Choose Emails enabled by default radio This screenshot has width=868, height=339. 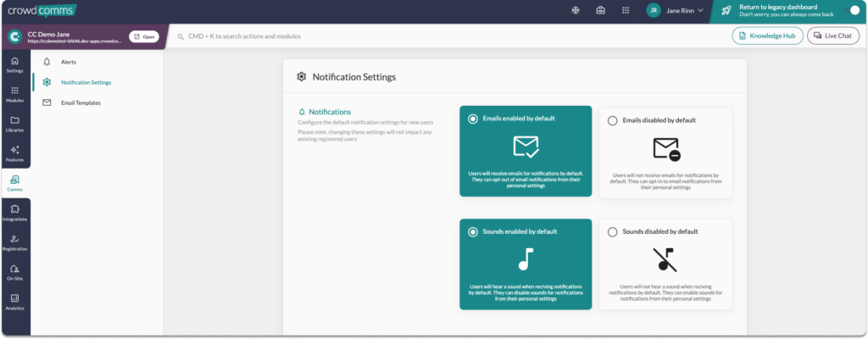[473, 119]
